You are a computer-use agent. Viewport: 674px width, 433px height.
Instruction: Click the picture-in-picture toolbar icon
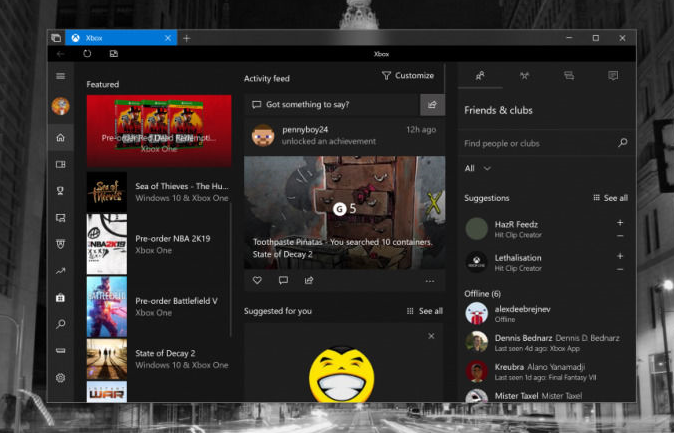tap(113, 54)
